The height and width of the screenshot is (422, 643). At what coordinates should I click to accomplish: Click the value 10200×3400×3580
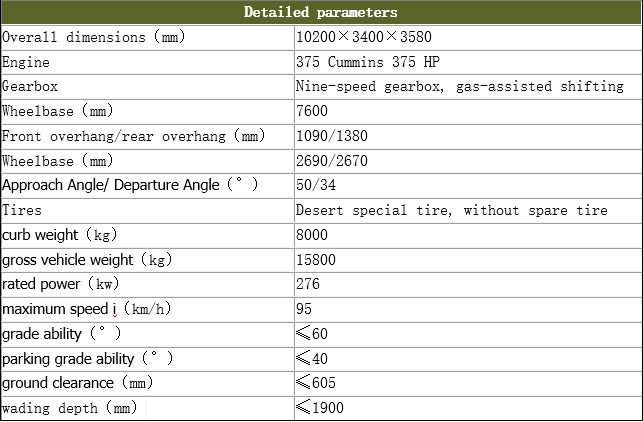[x=364, y=37]
